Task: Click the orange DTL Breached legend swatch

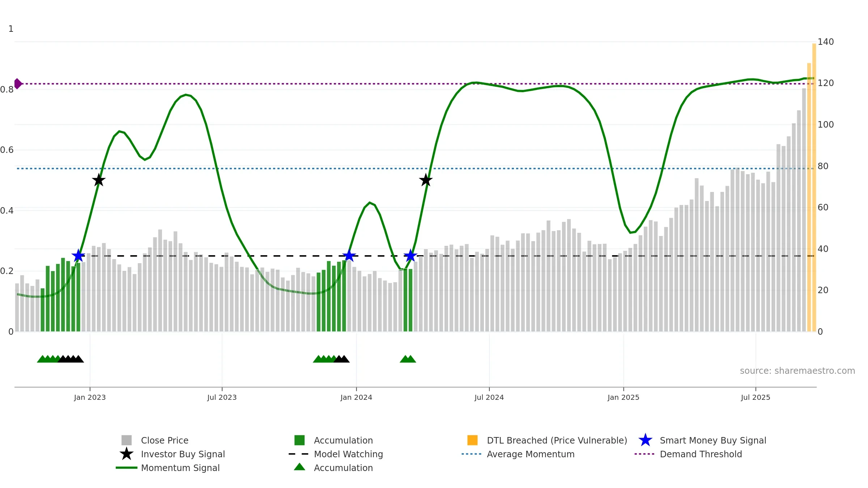Action: tap(472, 440)
